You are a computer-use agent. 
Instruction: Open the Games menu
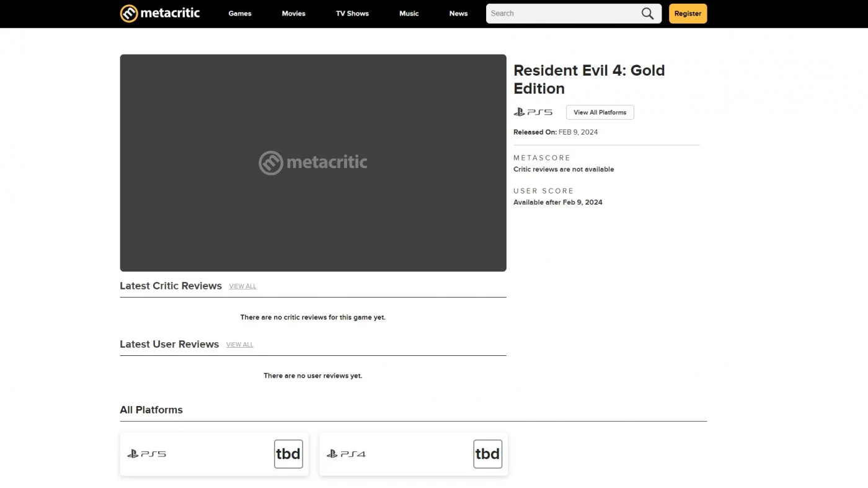(240, 14)
